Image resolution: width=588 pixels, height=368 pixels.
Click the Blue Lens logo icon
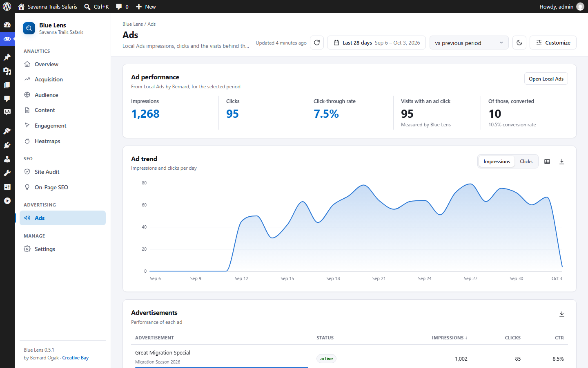tap(29, 28)
